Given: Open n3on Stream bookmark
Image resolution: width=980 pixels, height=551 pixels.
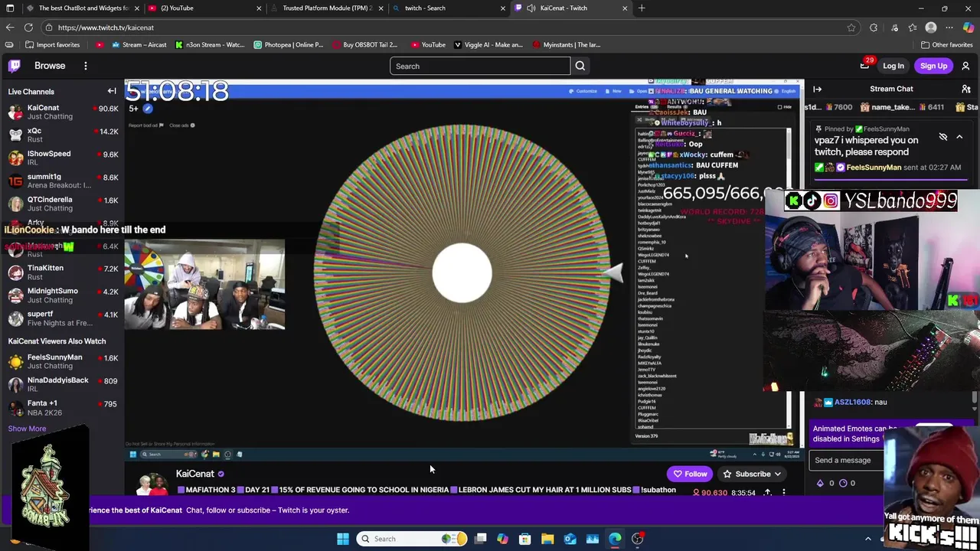Looking at the screenshot, I should (x=210, y=44).
